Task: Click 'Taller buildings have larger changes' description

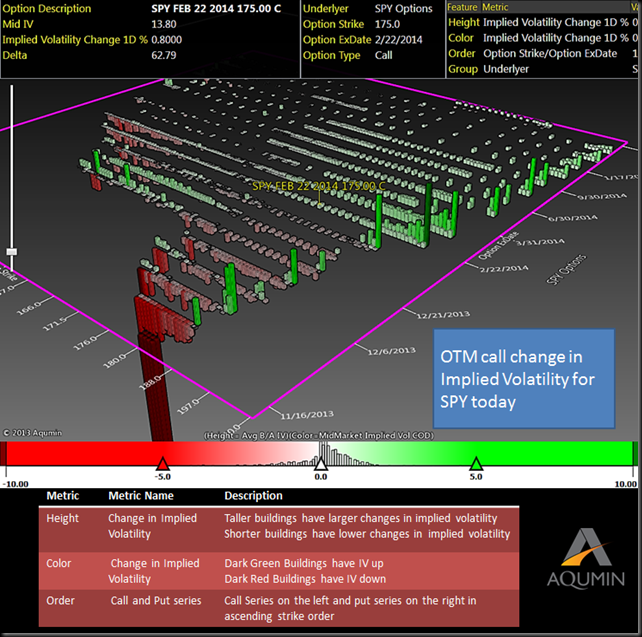Action: pyautogui.click(x=360, y=518)
